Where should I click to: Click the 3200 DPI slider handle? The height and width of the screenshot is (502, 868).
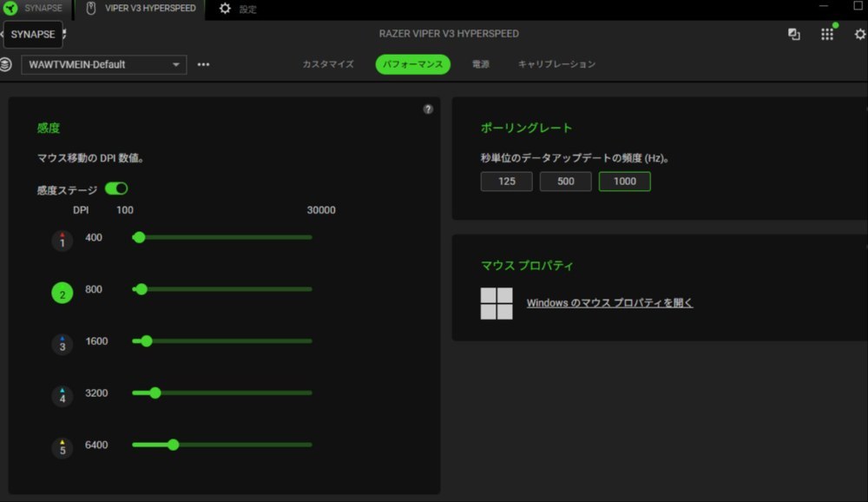click(155, 393)
